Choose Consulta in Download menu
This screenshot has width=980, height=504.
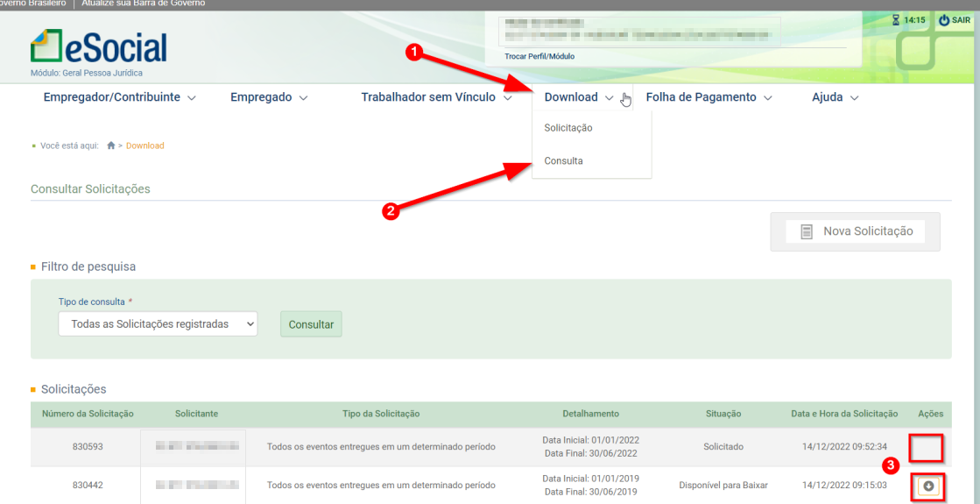coord(563,161)
